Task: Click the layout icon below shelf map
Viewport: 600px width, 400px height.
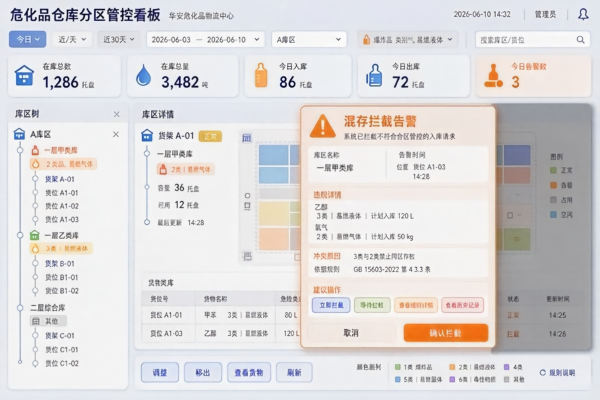Action: (248, 256)
